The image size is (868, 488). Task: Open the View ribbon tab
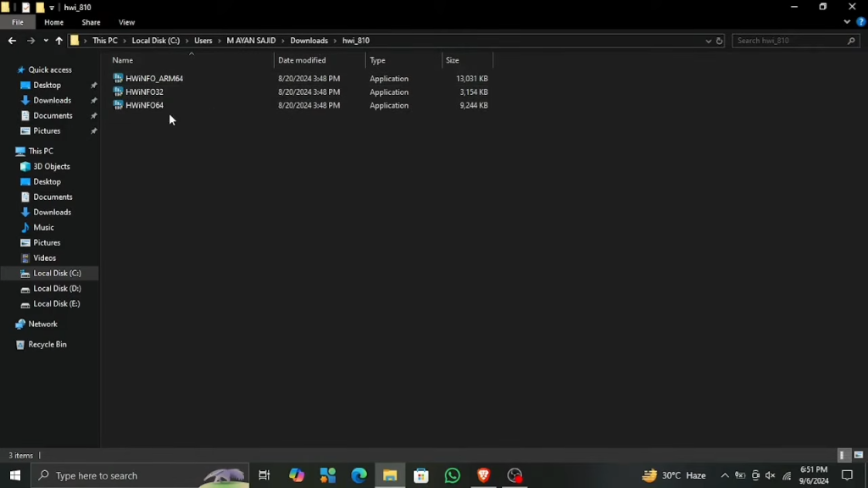coord(126,22)
